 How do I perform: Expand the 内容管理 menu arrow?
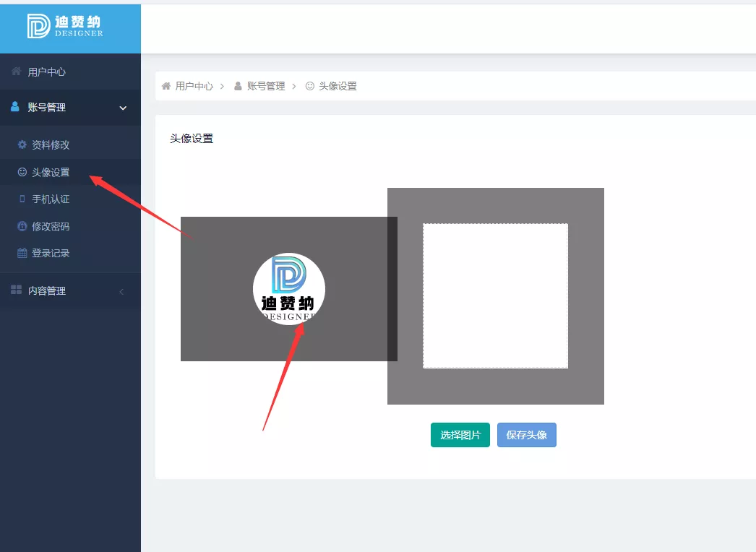point(121,291)
